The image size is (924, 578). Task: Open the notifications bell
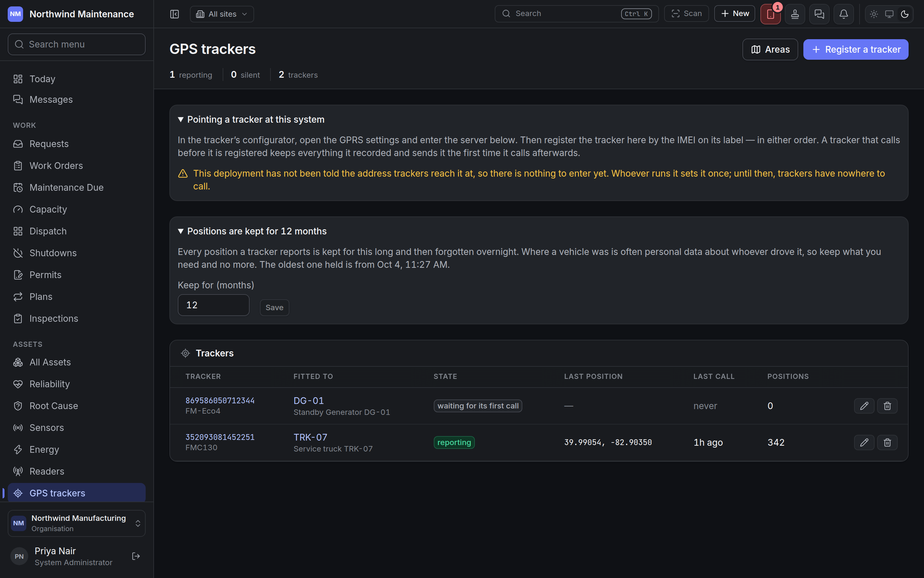pos(844,14)
